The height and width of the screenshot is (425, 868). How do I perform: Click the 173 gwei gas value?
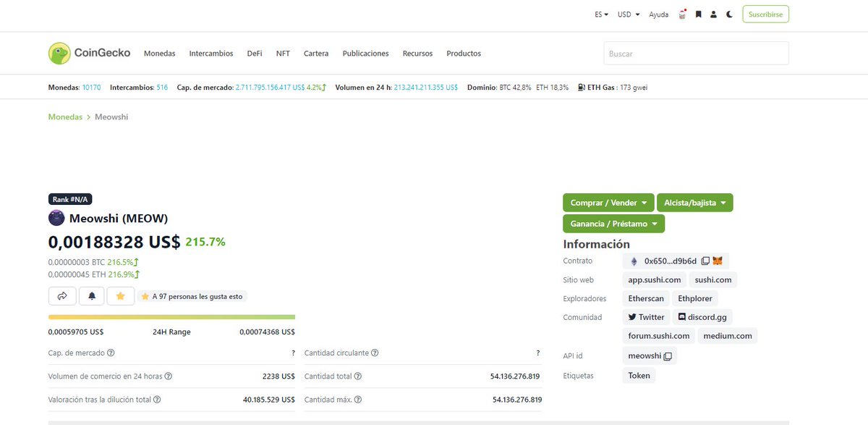click(x=634, y=88)
